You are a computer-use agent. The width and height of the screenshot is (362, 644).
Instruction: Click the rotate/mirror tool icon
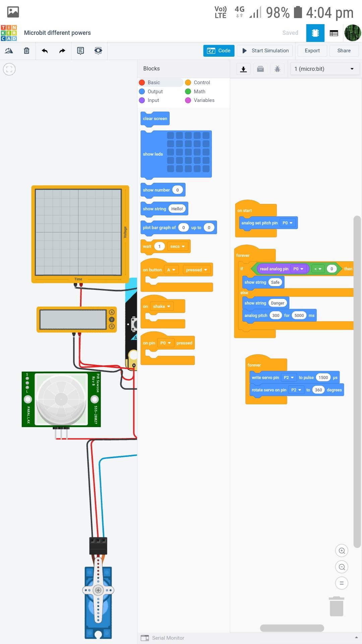pos(9,51)
